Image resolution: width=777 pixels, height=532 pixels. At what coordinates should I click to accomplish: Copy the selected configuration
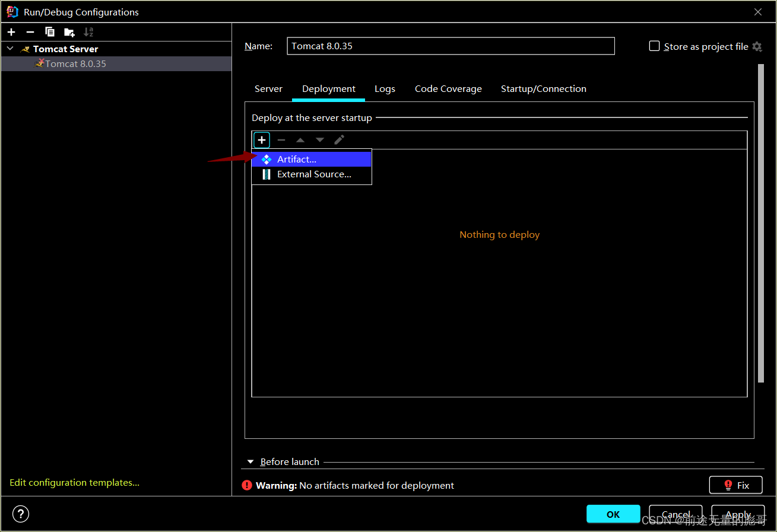[x=50, y=32]
